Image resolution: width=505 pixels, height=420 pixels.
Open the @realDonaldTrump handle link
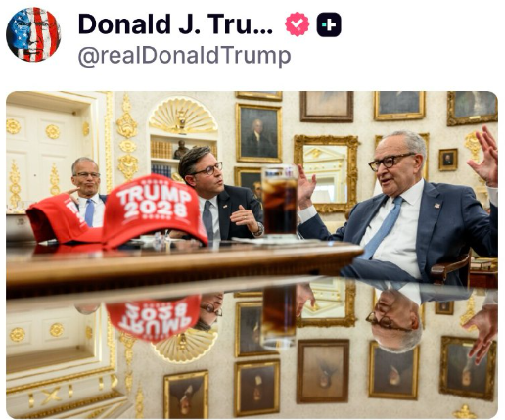point(184,56)
